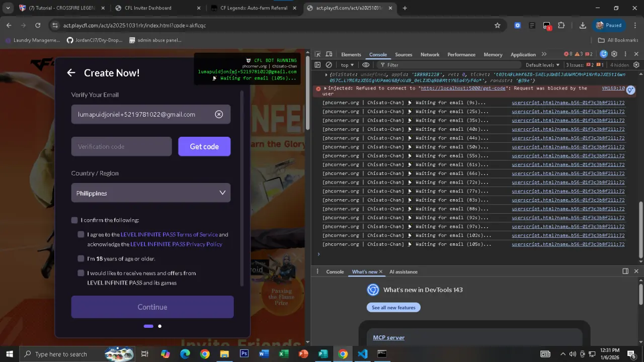Switch to the Memory tab
Image resolution: width=644 pixels, height=362 pixels.
(493, 54)
